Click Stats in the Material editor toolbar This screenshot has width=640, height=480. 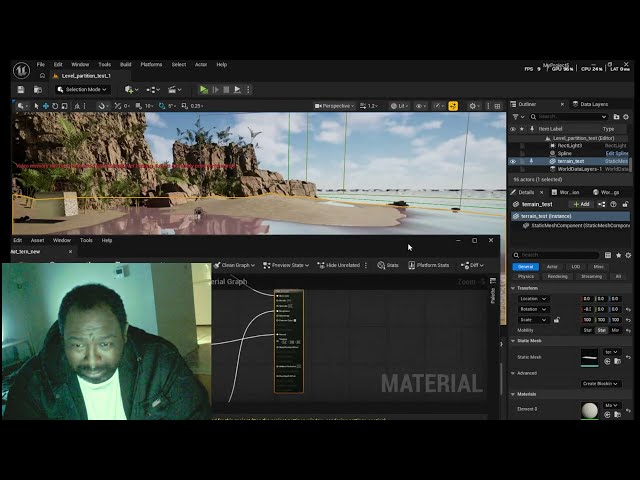coord(388,265)
